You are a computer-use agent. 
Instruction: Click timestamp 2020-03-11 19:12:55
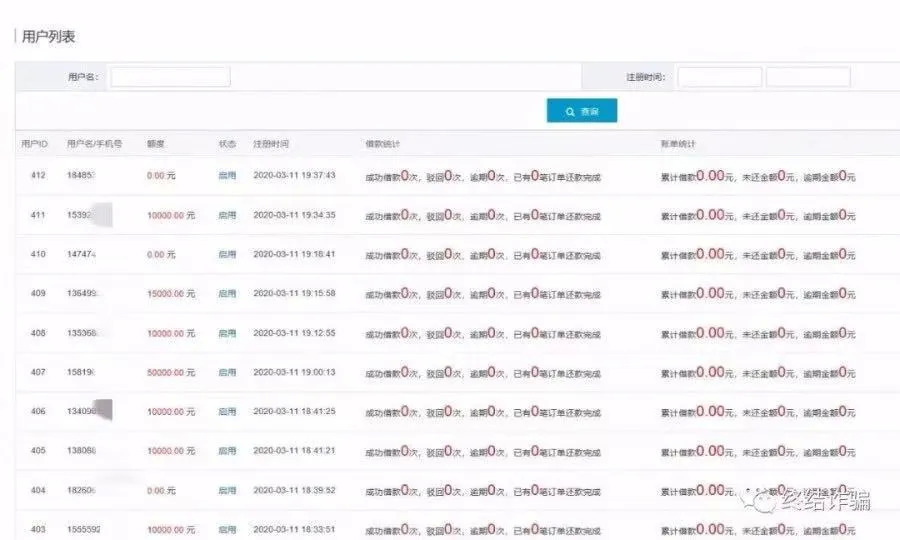click(294, 333)
